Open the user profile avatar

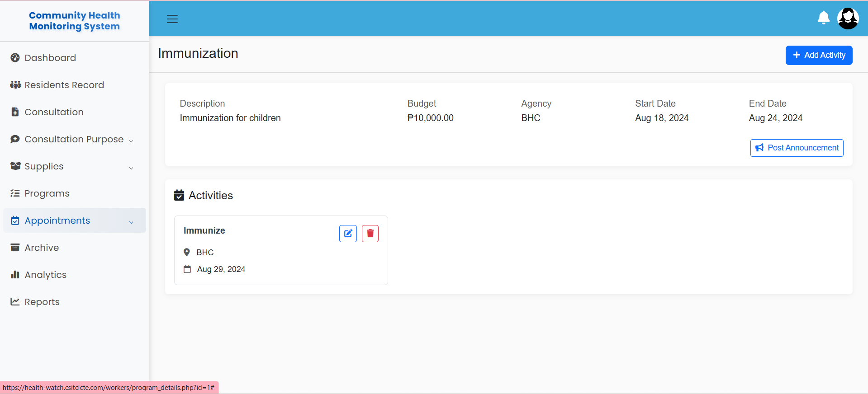(848, 19)
